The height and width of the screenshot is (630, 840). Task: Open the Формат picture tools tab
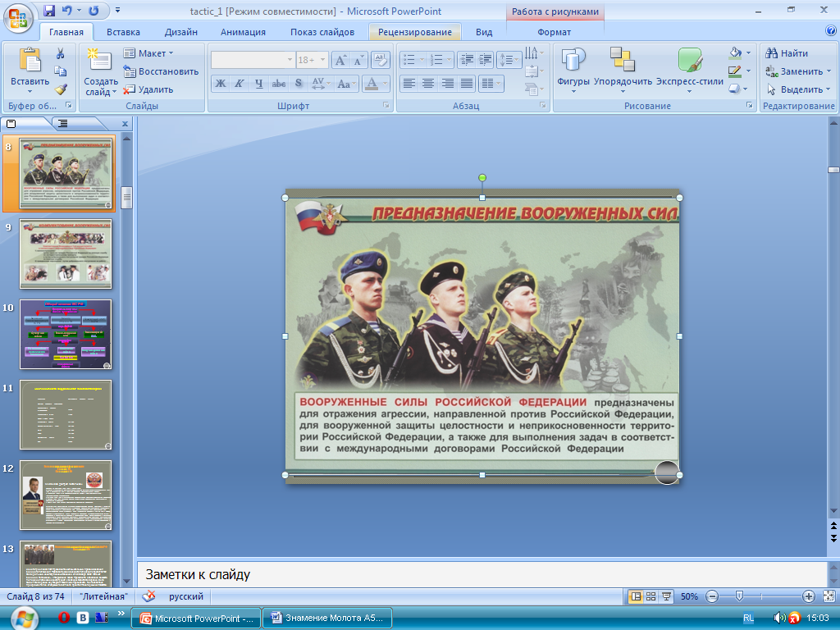[x=555, y=32]
